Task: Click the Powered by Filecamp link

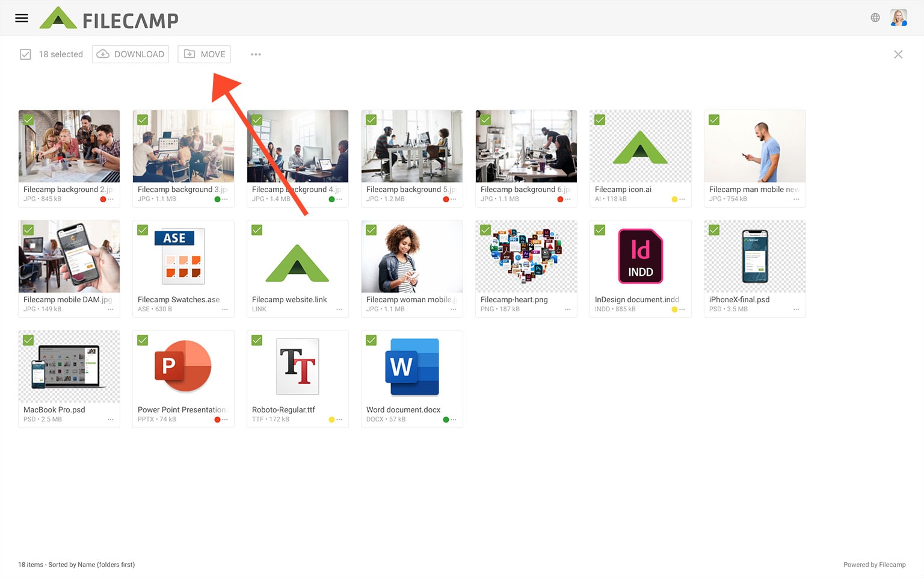Action: (x=875, y=565)
